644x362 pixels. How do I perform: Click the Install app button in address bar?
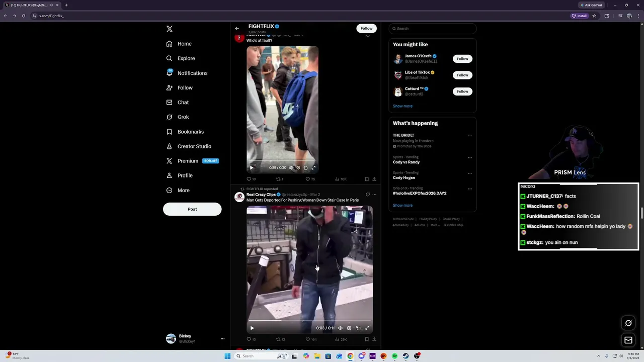579,16
